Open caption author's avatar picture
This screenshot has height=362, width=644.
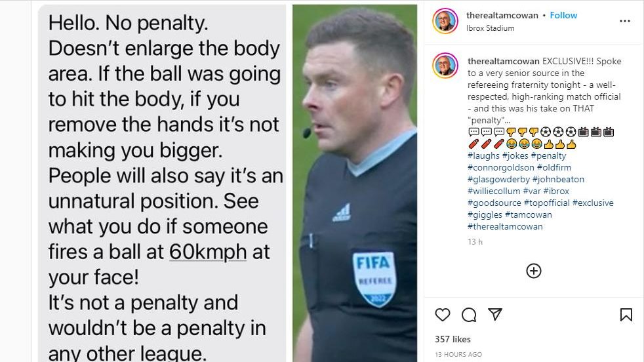[x=445, y=66]
